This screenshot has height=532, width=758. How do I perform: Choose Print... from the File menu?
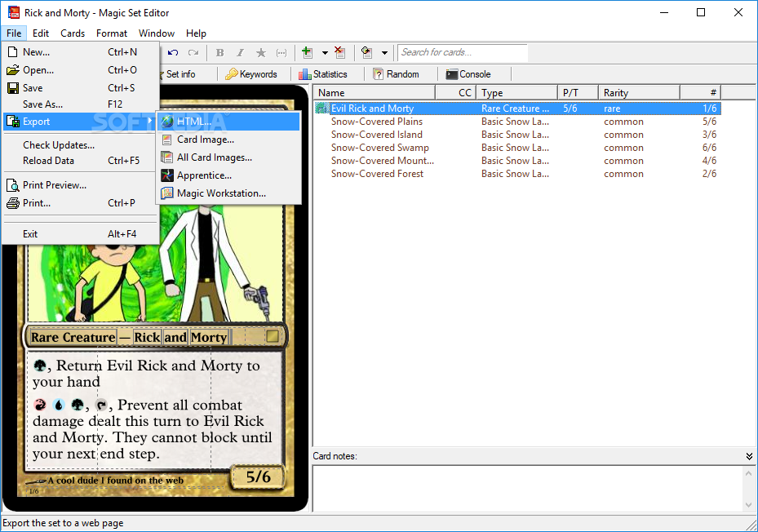pos(81,202)
